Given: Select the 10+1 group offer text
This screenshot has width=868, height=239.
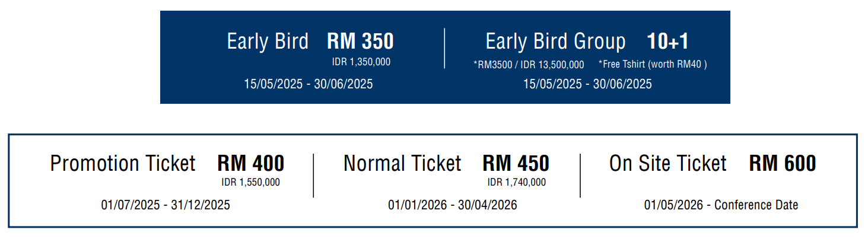Looking at the screenshot, I should tap(667, 42).
